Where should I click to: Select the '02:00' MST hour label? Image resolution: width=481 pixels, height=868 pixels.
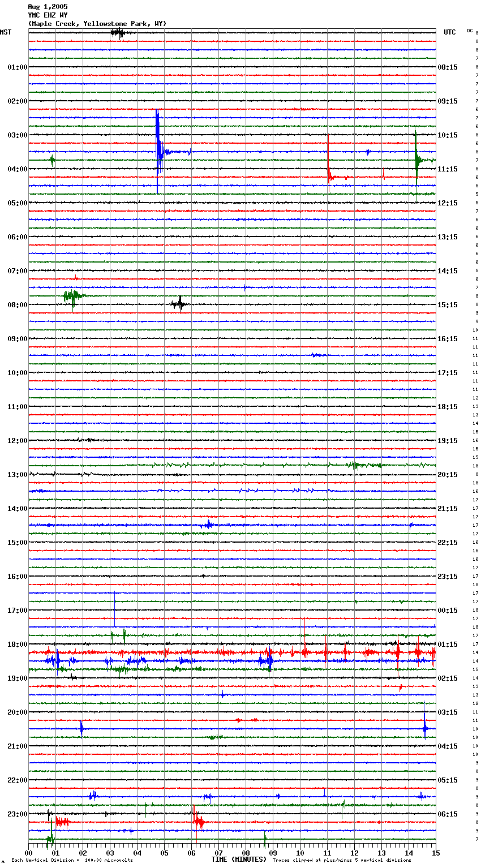[18, 101]
